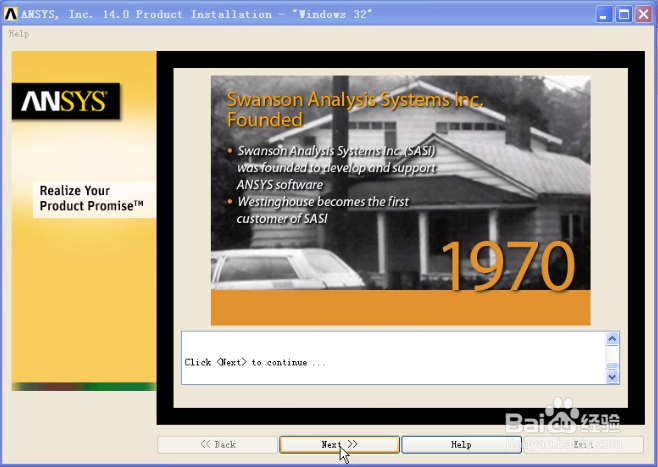Image resolution: width=658 pixels, height=467 pixels.
Task: Click the message box scroll up arrow
Action: (612, 339)
